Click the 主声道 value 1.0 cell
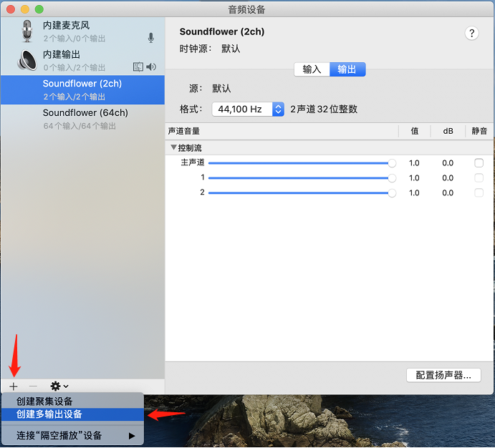The height and width of the screenshot is (448, 495). pyautogui.click(x=414, y=163)
